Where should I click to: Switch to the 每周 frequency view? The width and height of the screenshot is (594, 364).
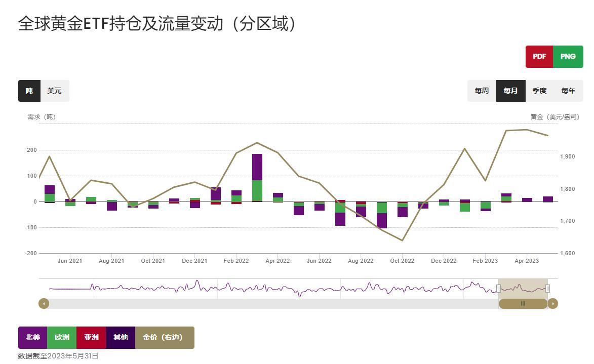pyautogui.click(x=481, y=91)
